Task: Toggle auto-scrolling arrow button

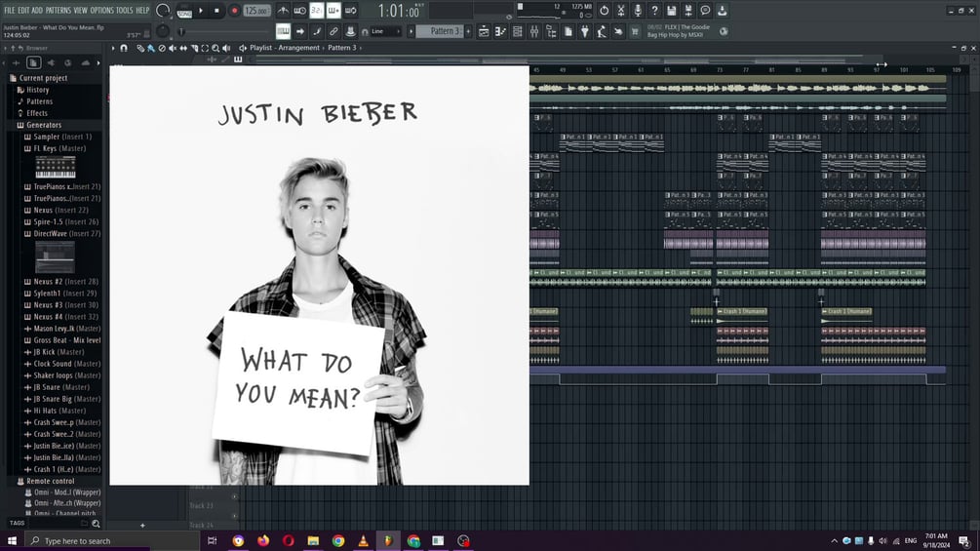Action: point(300,31)
